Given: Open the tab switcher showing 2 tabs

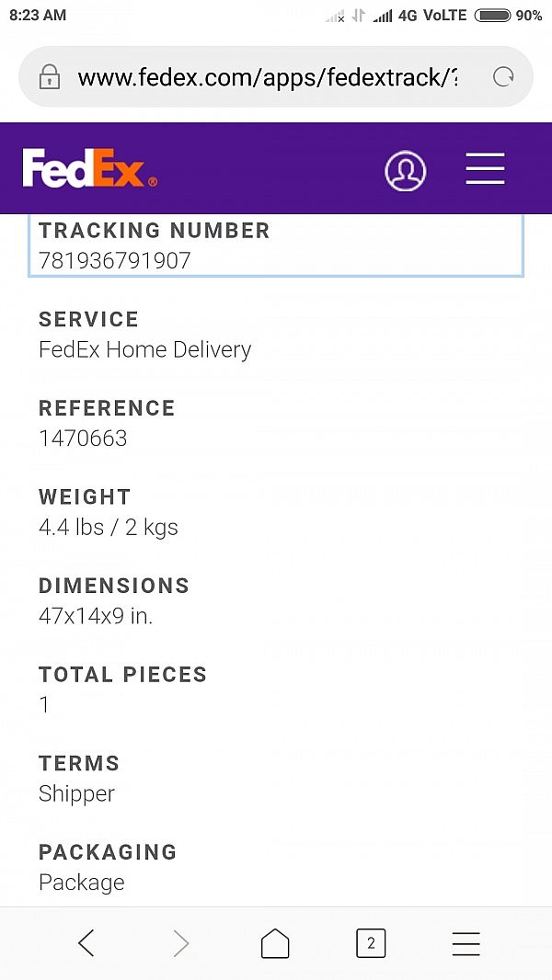Looking at the screenshot, I should [x=371, y=943].
